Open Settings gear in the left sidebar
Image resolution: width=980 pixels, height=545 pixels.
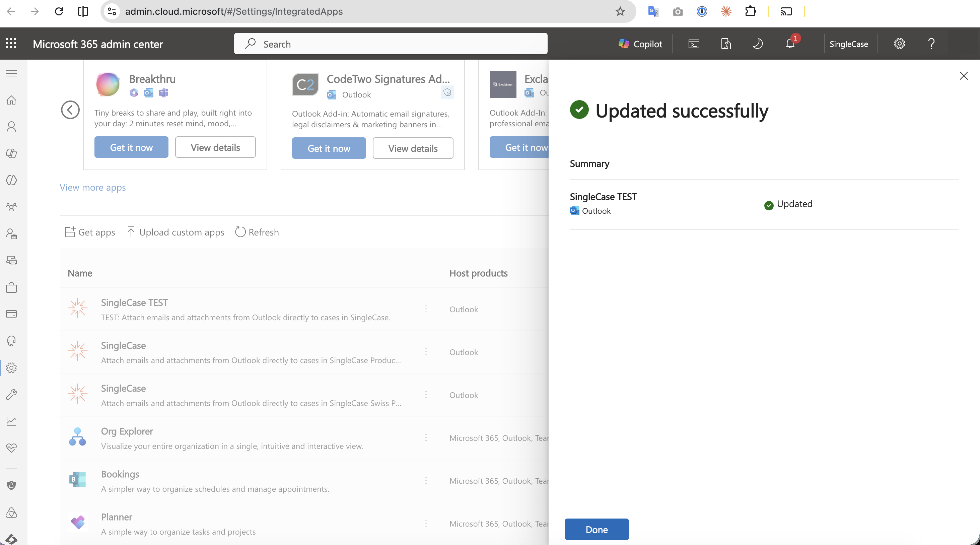point(11,368)
